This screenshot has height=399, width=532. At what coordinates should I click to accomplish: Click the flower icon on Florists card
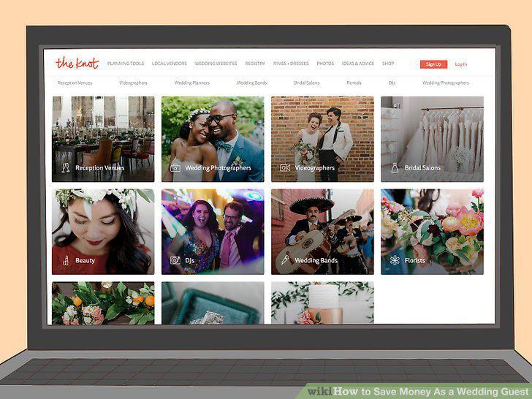395,260
